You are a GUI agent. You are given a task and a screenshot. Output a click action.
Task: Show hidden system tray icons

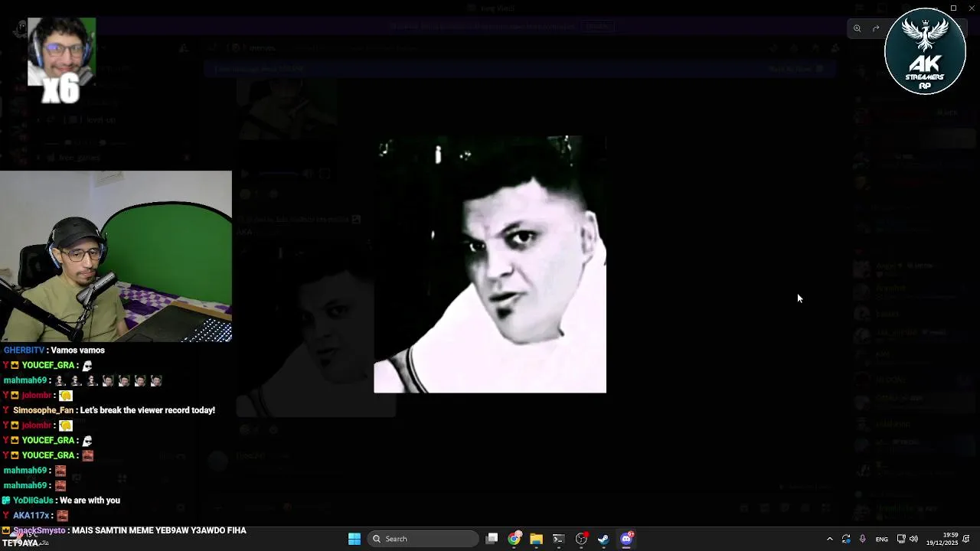[829, 539]
